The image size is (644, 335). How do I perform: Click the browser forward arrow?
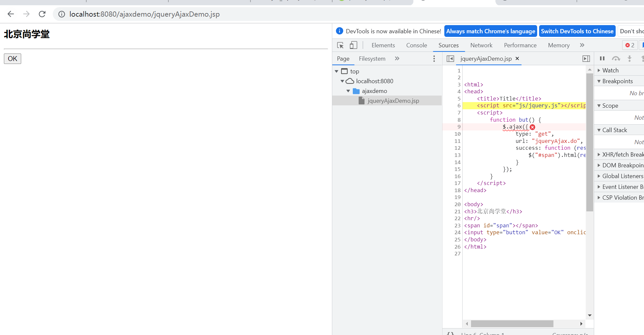pyautogui.click(x=26, y=14)
